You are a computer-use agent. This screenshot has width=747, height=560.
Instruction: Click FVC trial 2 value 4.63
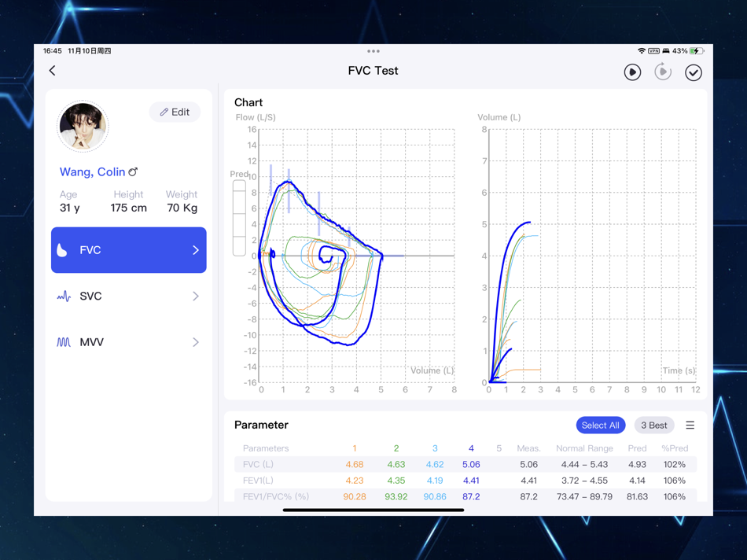[x=396, y=464]
